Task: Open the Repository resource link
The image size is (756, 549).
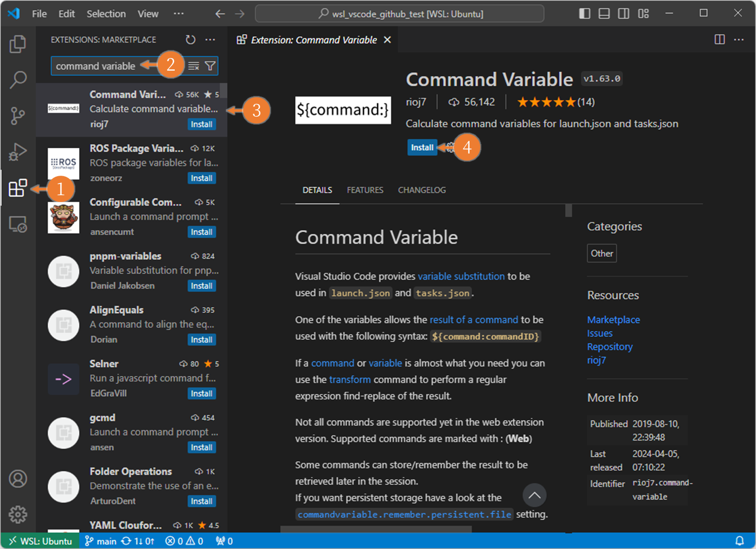Action: (x=610, y=347)
